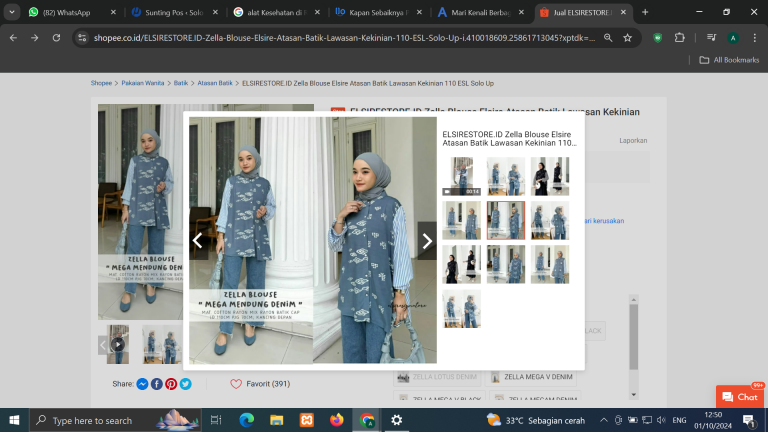Choose the ZELLA MEGA V DENIM variant

click(531, 377)
